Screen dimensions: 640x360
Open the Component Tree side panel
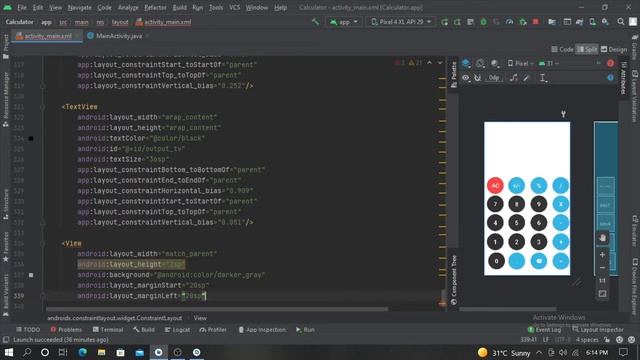[453, 280]
